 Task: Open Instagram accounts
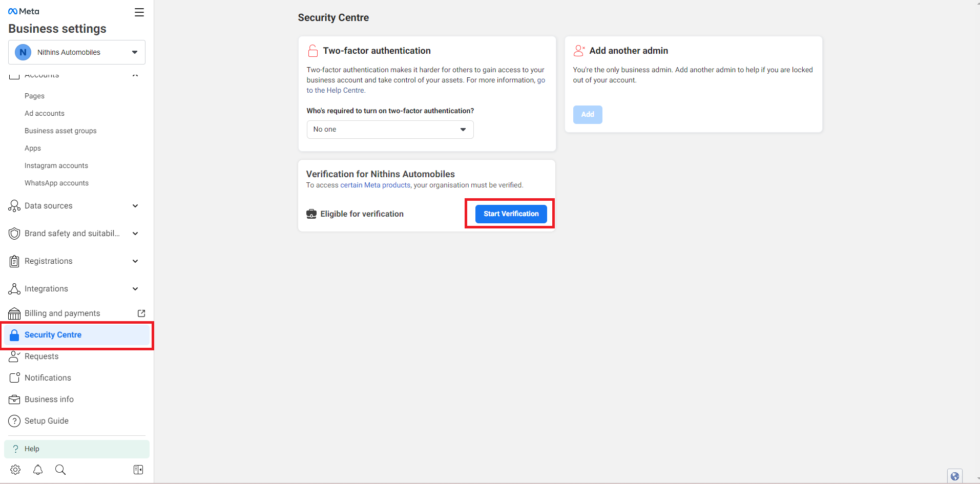[x=56, y=165]
